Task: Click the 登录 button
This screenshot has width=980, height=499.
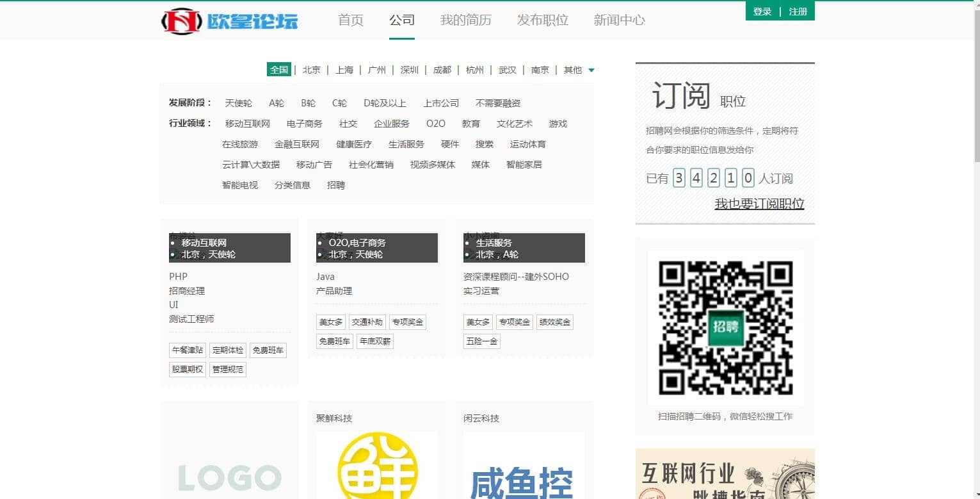Action: pos(762,12)
